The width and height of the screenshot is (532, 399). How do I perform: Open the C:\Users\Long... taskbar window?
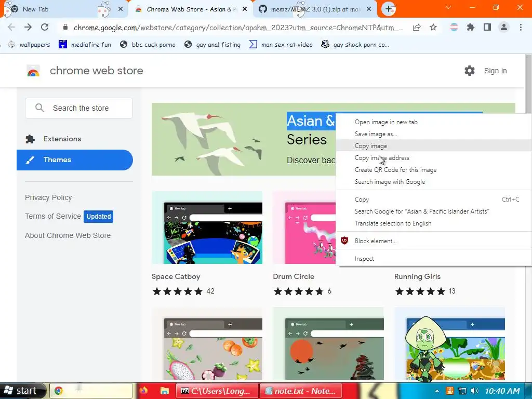coord(217,391)
